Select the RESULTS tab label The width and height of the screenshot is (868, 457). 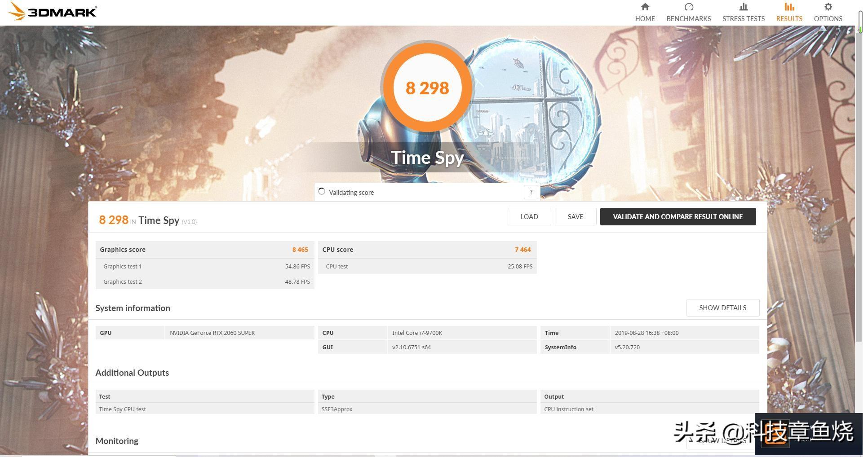pyautogui.click(x=789, y=19)
